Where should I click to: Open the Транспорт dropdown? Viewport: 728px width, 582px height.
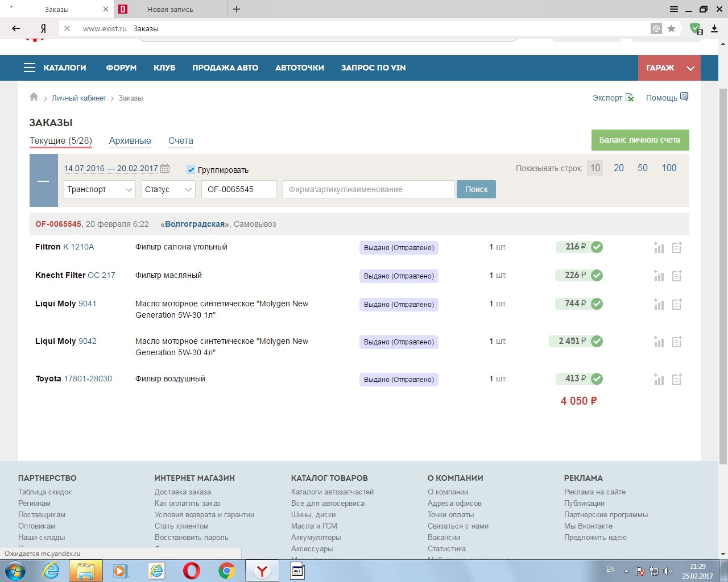[100, 189]
